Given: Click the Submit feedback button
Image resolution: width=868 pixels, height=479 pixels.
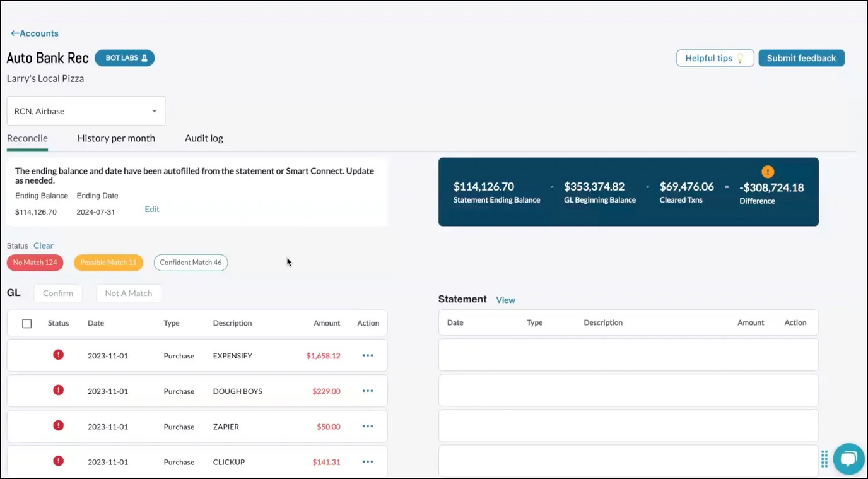Looking at the screenshot, I should click(x=801, y=57).
